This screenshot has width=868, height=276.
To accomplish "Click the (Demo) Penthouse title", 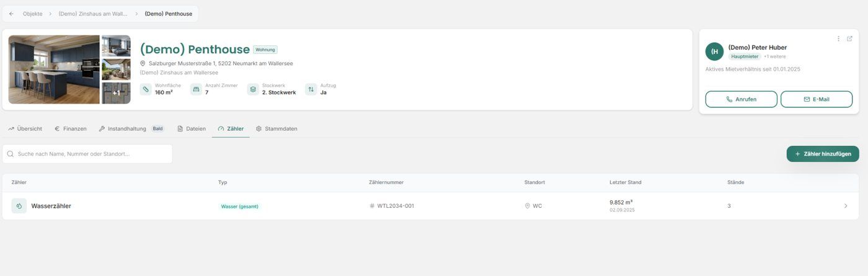I will [195, 50].
